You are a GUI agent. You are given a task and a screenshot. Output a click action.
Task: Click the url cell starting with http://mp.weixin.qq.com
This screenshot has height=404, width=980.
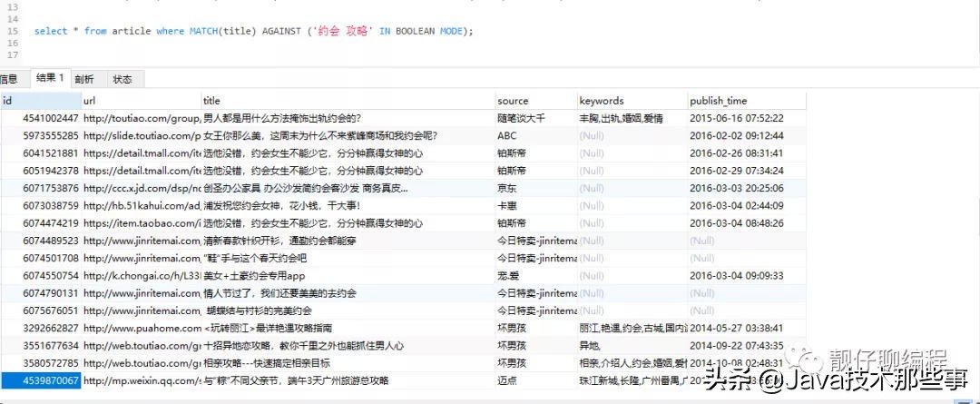click(x=141, y=381)
